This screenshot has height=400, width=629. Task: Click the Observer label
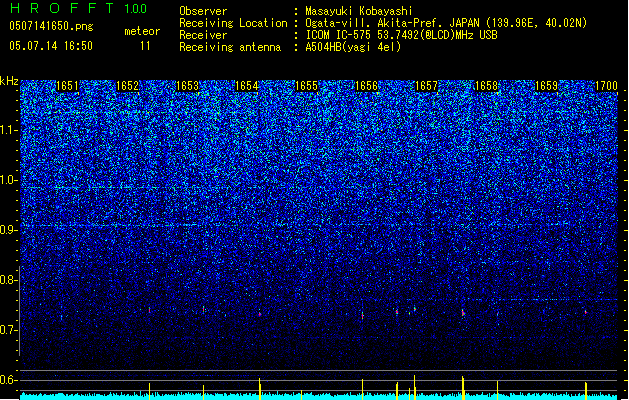coord(203,11)
